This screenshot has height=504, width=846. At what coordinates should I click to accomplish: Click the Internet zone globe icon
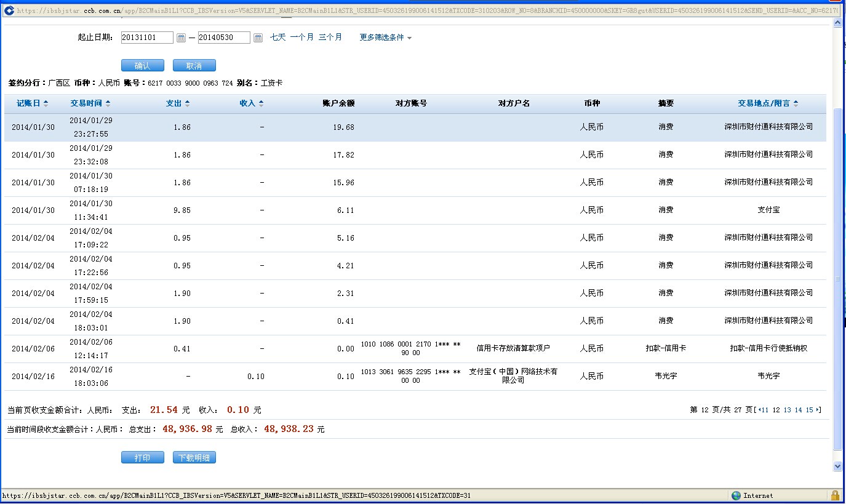point(736,495)
